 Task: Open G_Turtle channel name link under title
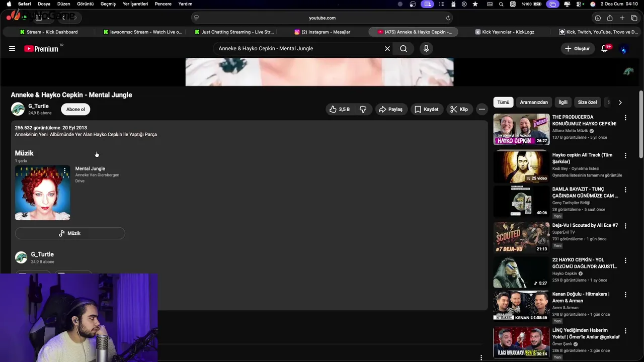click(x=38, y=106)
